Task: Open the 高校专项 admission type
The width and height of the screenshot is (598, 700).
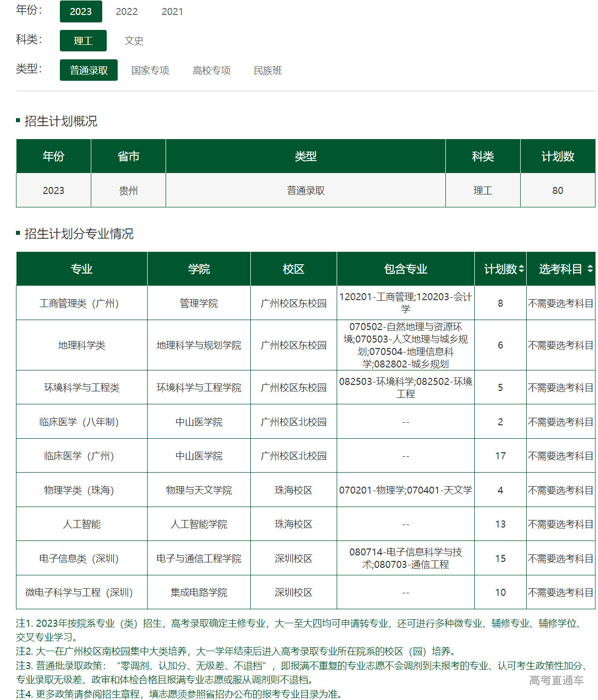Action: pos(211,70)
